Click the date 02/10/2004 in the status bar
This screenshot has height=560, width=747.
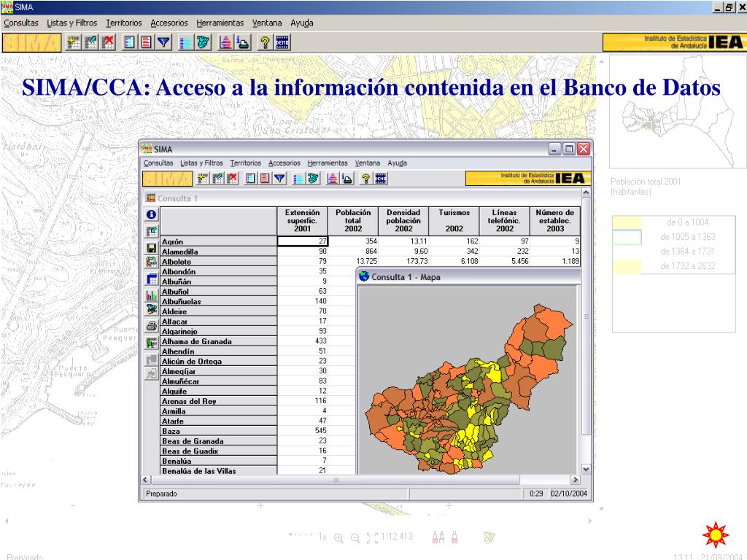point(569,494)
